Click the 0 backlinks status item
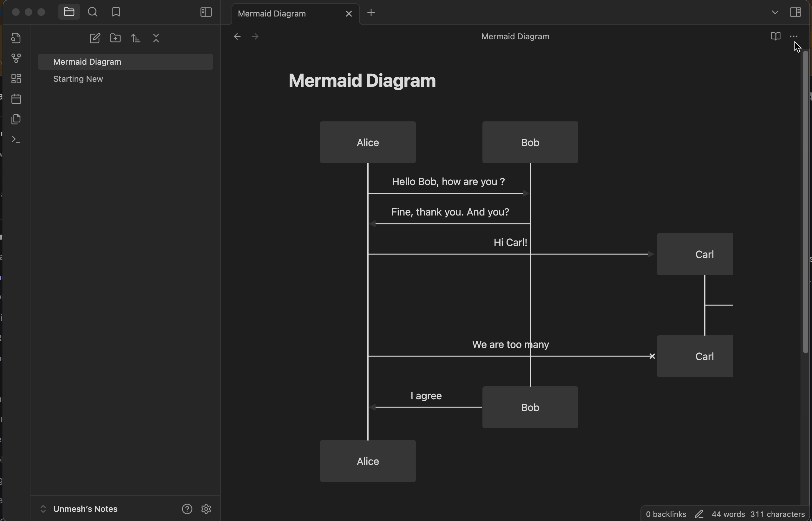This screenshot has height=521, width=812. [x=665, y=514]
